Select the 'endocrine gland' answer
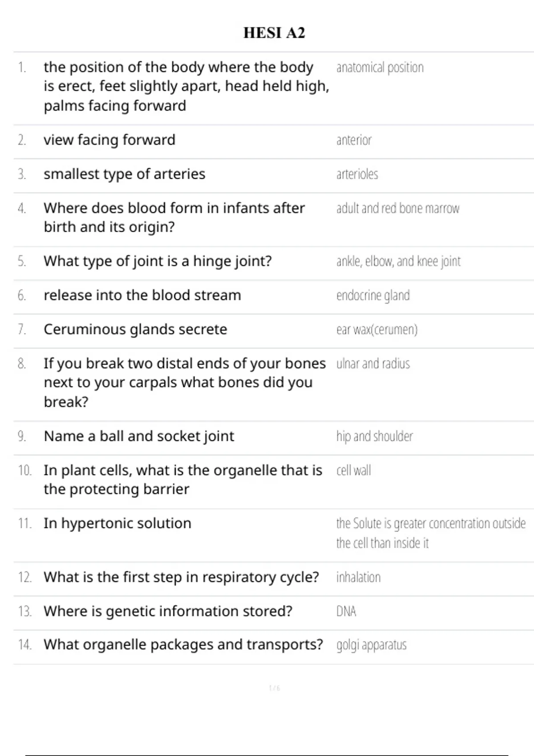This screenshot has width=534, height=756. 373,295
